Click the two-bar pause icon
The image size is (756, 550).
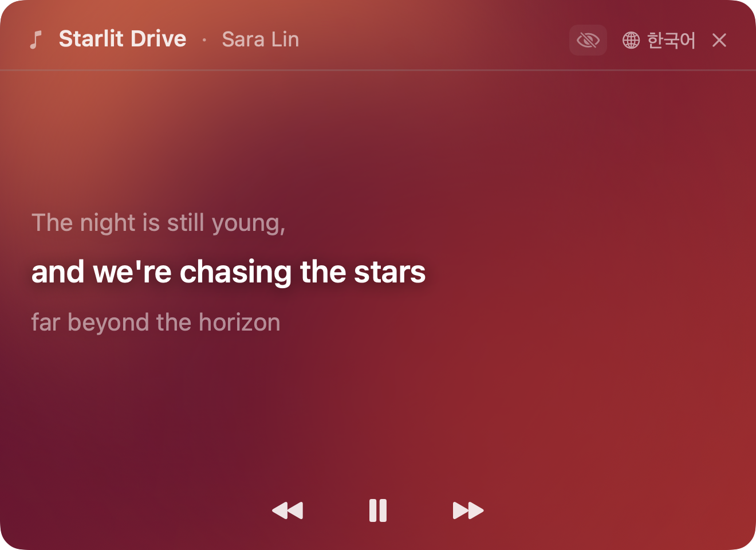378,510
